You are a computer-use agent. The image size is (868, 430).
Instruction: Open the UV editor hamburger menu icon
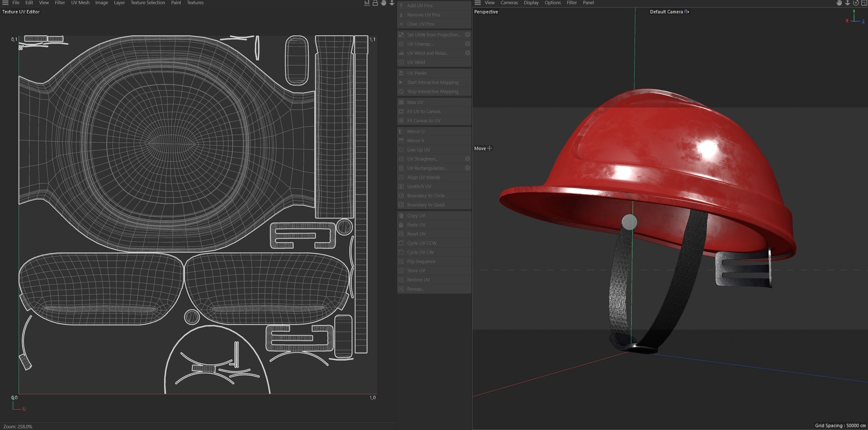pyautogui.click(x=5, y=3)
